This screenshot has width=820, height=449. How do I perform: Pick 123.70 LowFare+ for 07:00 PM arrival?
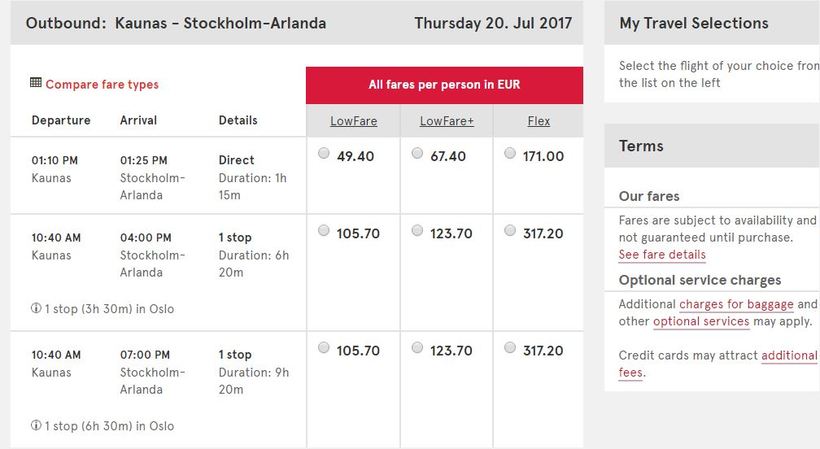(x=417, y=348)
